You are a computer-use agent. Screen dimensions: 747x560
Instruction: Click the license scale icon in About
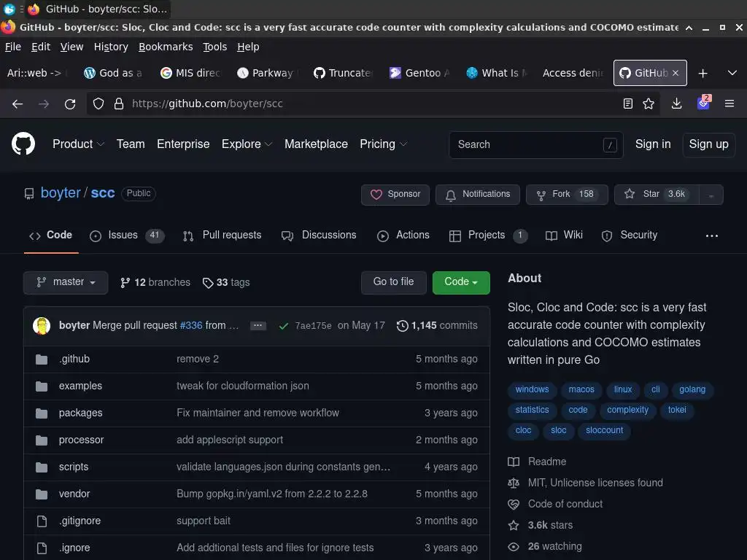pos(514,483)
